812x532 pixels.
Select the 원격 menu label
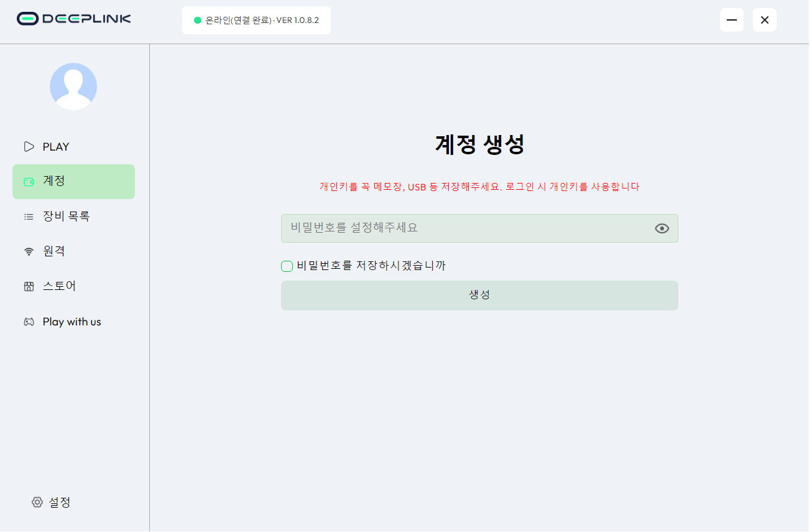click(53, 251)
